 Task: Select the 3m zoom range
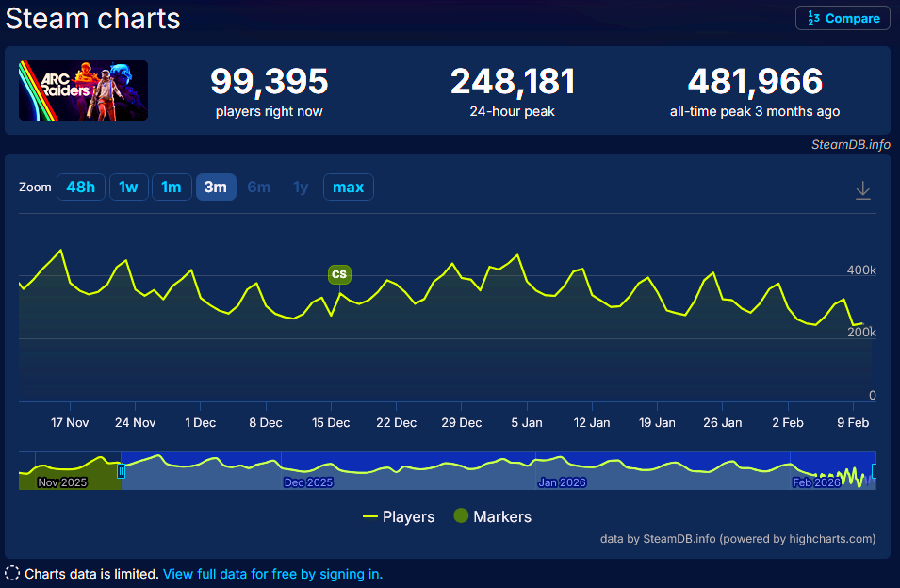(216, 187)
